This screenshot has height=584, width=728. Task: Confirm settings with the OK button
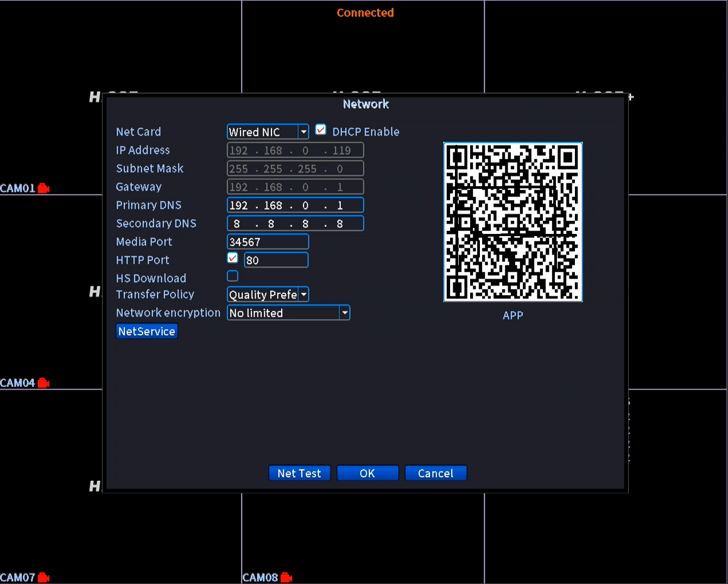point(368,473)
